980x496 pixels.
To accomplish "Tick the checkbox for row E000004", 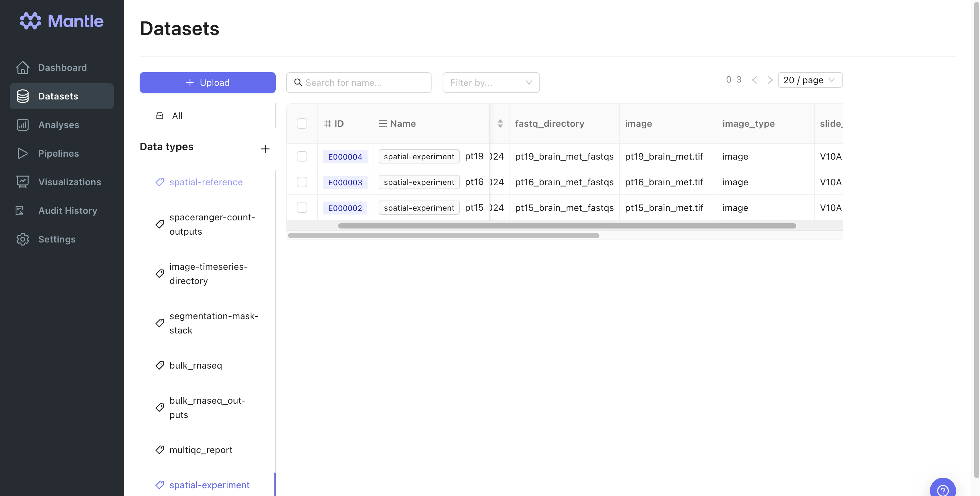I will pos(302,156).
